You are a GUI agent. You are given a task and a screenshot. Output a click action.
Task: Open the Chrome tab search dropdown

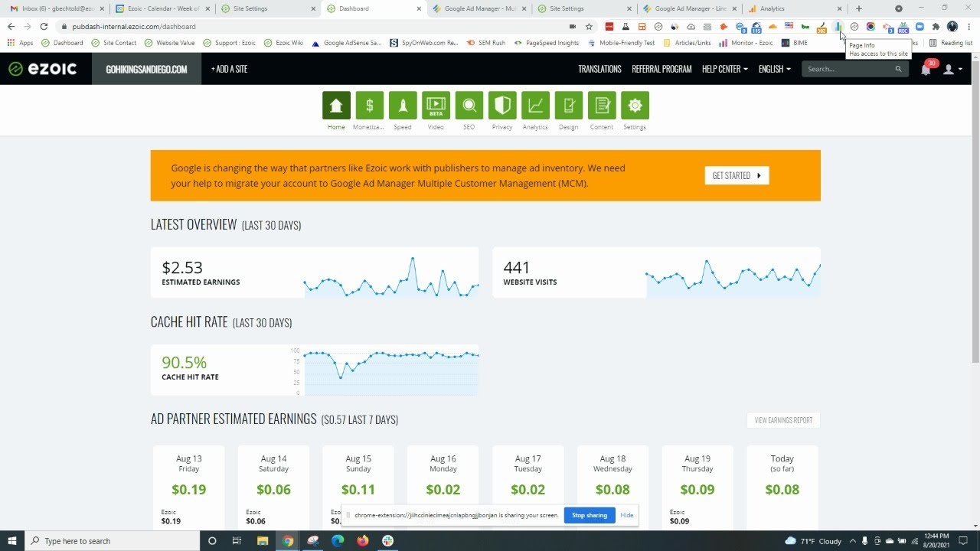pos(899,8)
